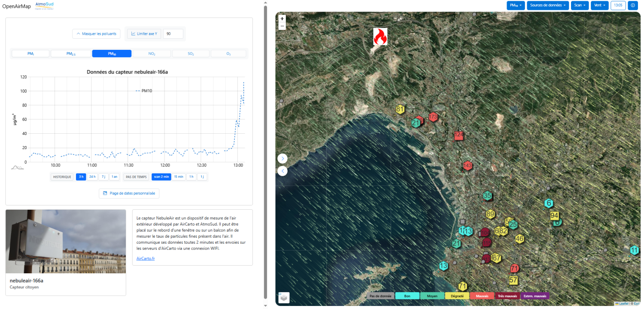644x309 pixels.
Task: Set time step to 1 j
Action: [202, 177]
